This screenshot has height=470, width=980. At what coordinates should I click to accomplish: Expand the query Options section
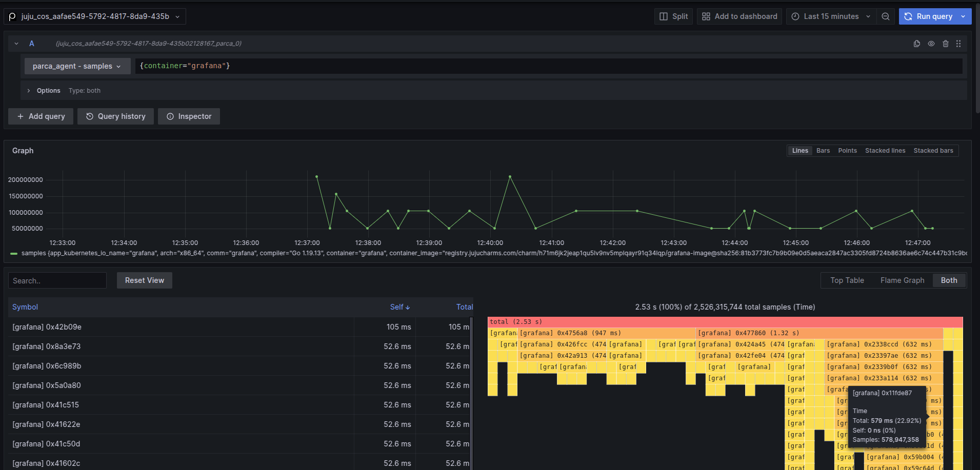[48, 91]
